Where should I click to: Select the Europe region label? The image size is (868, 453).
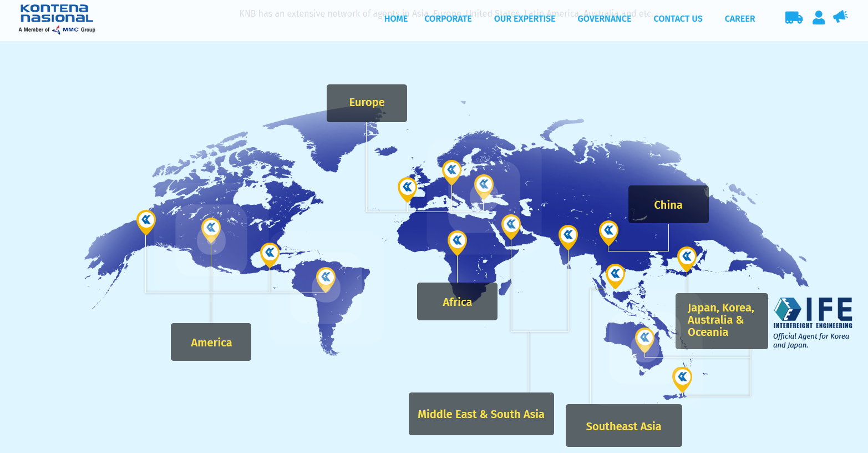point(367,103)
